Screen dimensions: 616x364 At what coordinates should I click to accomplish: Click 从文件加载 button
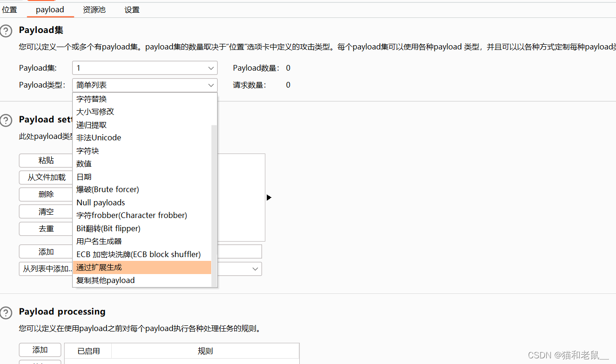[46, 178]
